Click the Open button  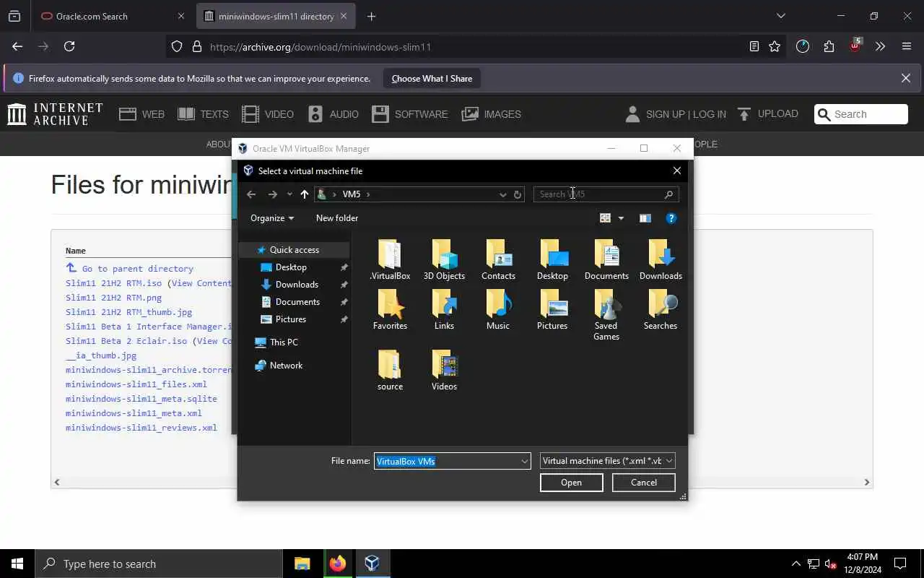pos(572,483)
